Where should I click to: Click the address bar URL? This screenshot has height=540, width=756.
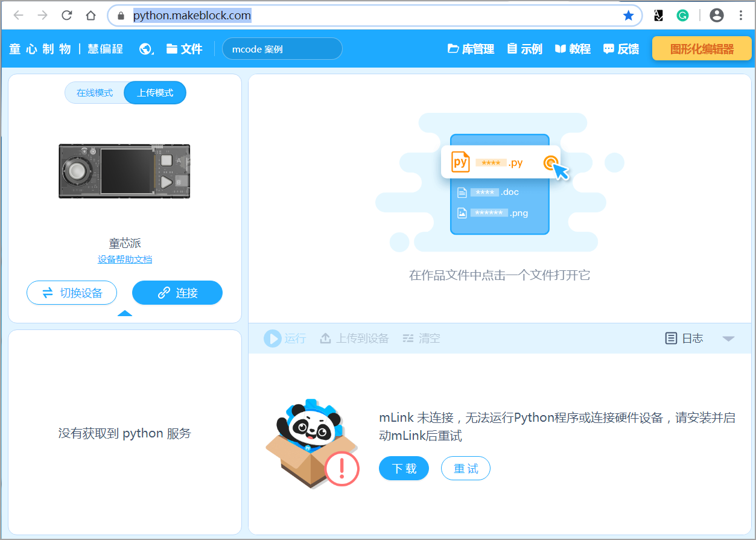tap(192, 16)
